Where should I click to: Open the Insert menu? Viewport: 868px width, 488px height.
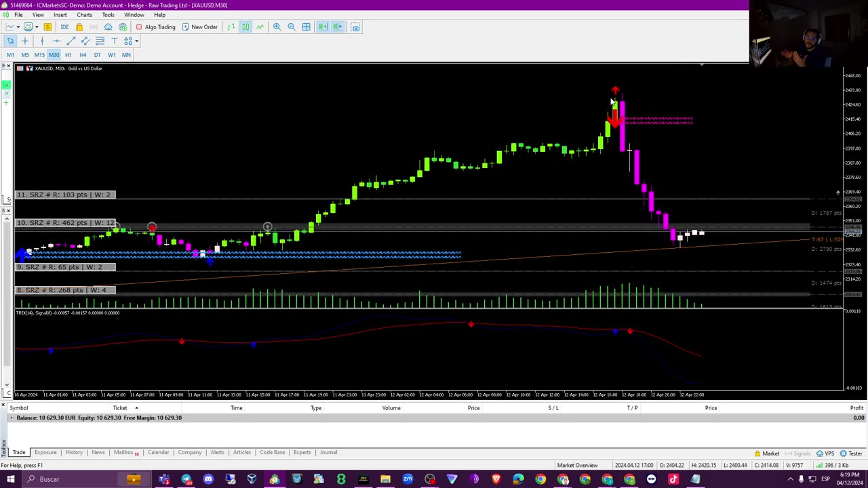click(x=60, y=15)
